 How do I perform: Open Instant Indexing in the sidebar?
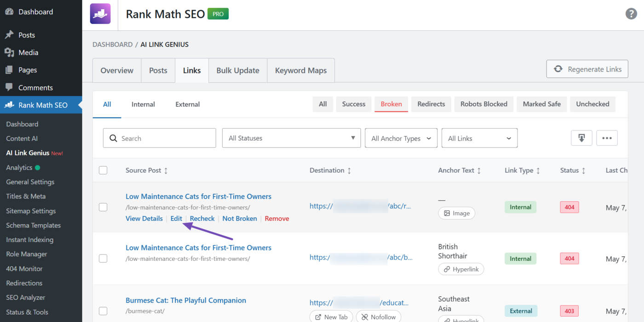pos(30,240)
